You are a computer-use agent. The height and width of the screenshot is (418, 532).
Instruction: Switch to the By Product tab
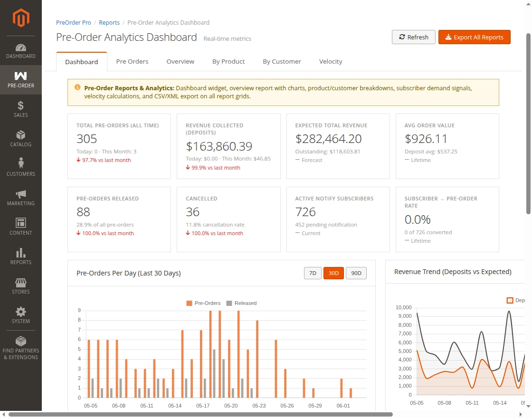[x=228, y=61]
